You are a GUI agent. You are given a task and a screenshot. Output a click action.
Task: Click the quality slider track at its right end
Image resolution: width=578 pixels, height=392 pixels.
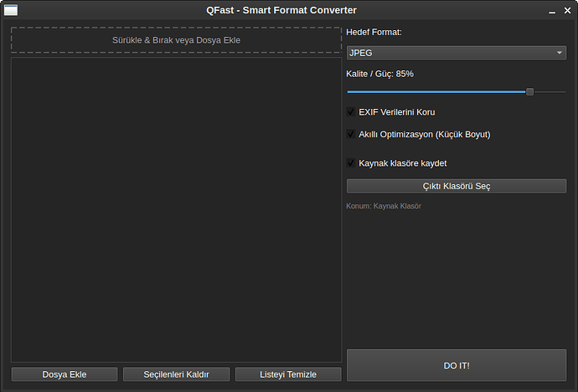[562, 91]
